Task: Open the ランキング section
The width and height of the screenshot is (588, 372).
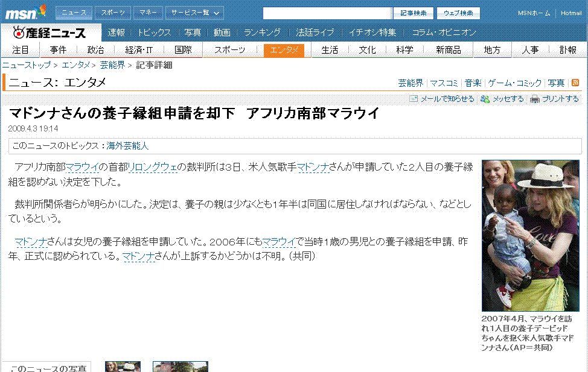Action: pyautogui.click(x=261, y=33)
